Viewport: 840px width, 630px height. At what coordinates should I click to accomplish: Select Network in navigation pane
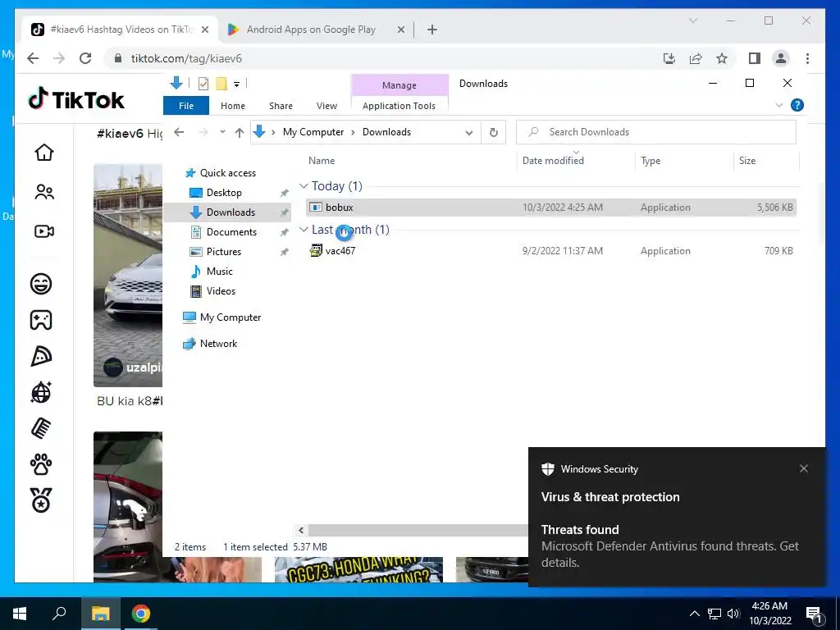coord(218,344)
